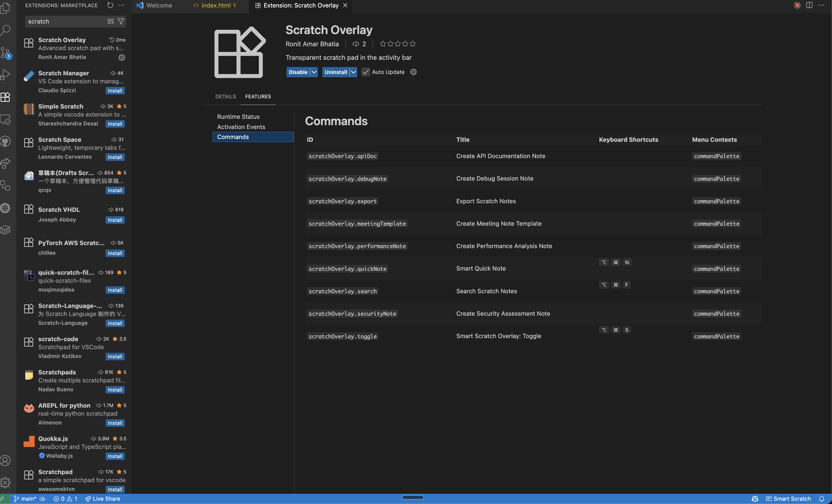Viewport: 832px width, 504px height.
Task: Click the empty five-star rating
Action: tap(397, 44)
